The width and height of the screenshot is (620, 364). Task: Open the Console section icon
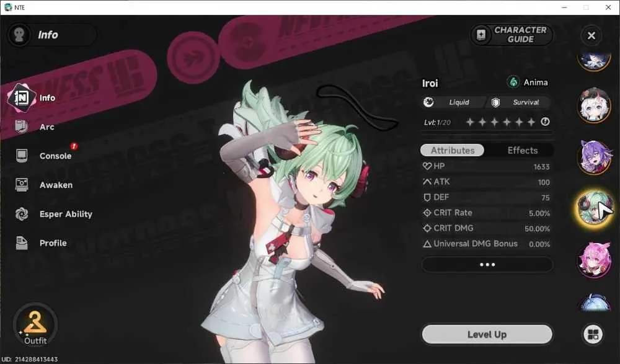click(x=21, y=156)
